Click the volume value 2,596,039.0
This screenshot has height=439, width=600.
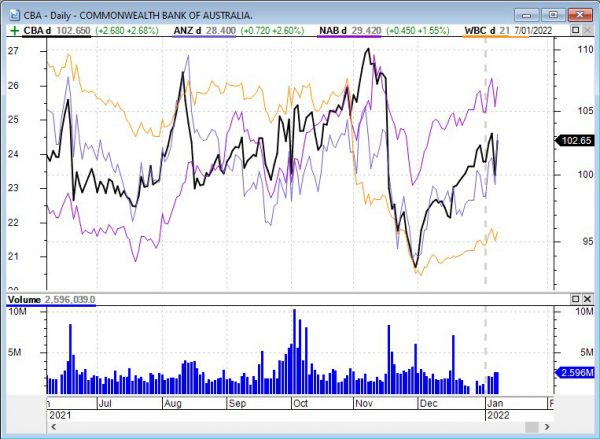click(x=70, y=300)
